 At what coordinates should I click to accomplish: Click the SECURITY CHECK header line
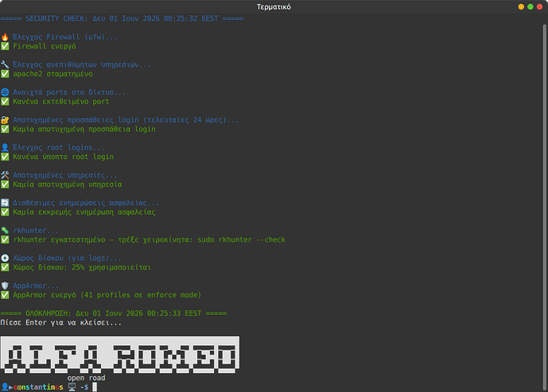point(122,18)
